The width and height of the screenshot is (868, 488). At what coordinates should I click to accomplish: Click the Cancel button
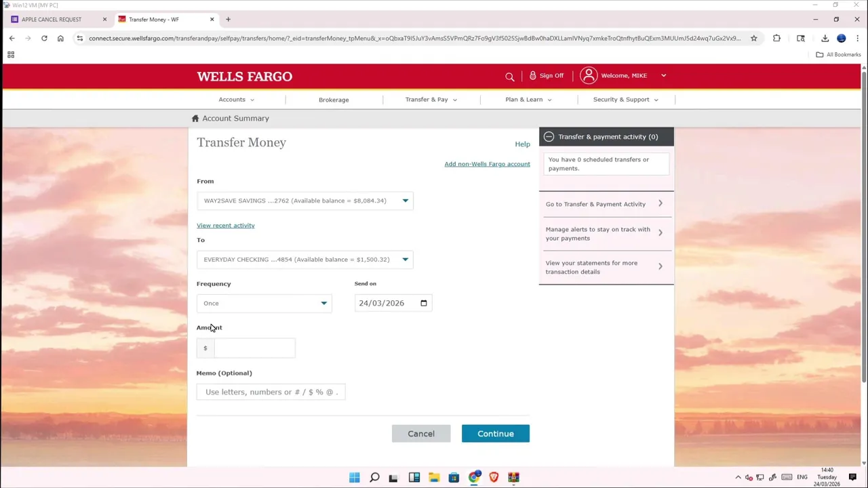tap(421, 434)
